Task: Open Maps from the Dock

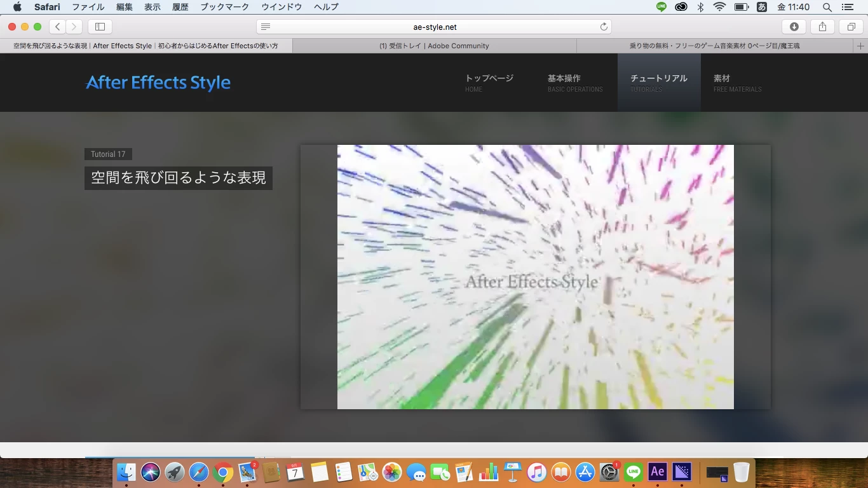Action: (368, 472)
